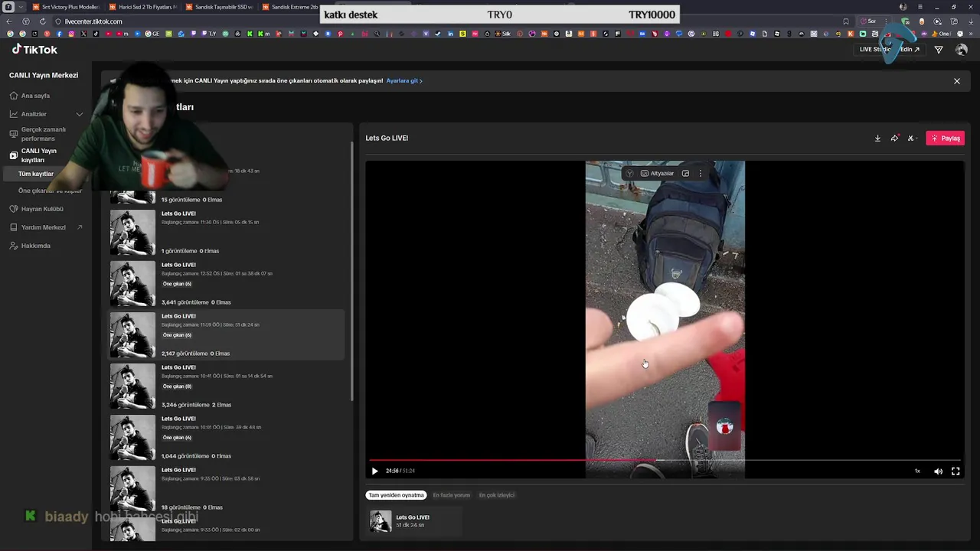Click the paper-plane messages icon
Screen dimensions: 980x551
939,50
